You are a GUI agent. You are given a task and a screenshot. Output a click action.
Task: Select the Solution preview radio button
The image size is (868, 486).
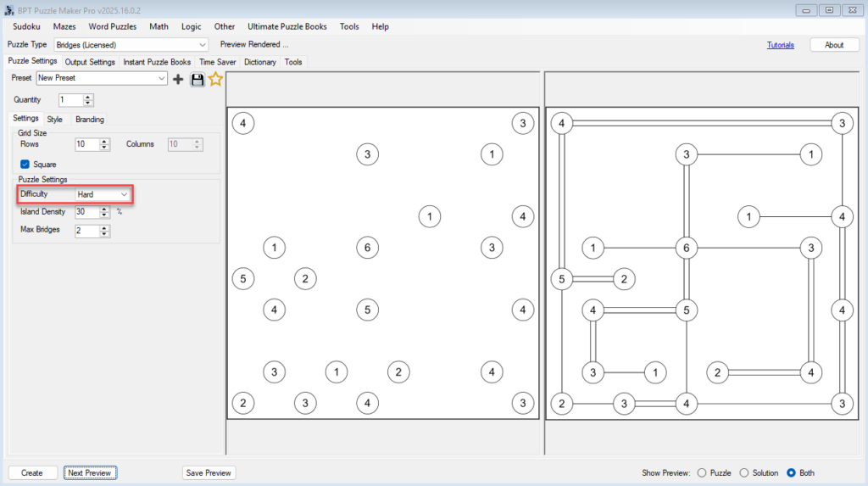[744, 472]
